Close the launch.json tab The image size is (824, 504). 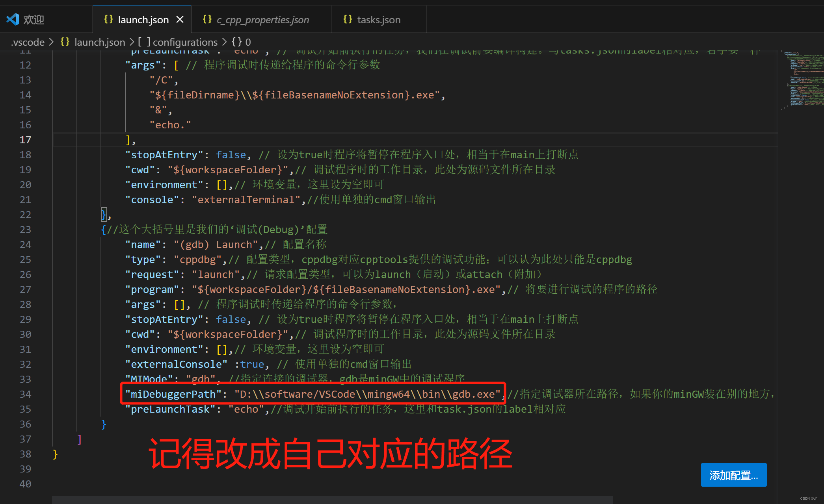point(180,19)
